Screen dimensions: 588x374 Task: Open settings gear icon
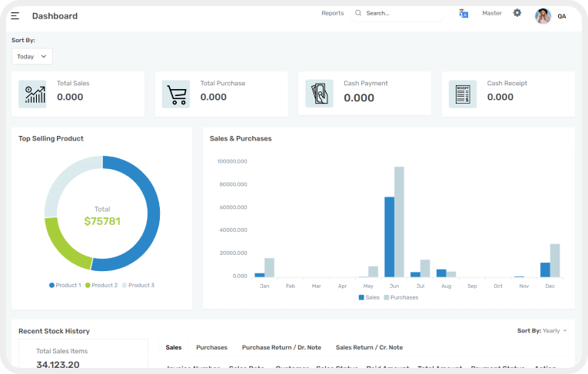tap(517, 13)
